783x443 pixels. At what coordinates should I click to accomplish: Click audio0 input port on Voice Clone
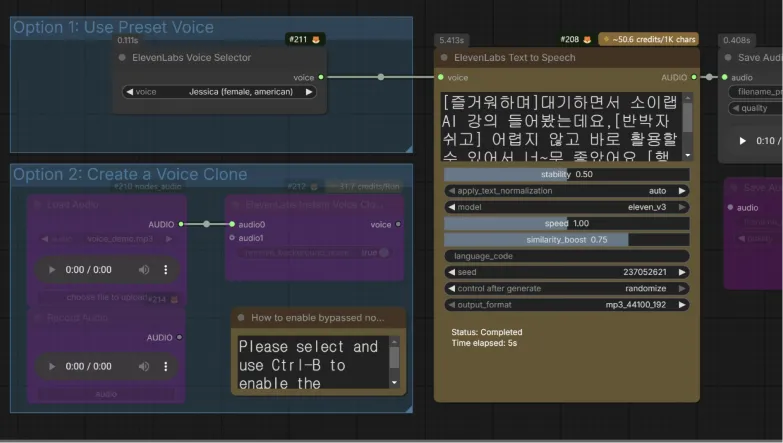(232, 224)
